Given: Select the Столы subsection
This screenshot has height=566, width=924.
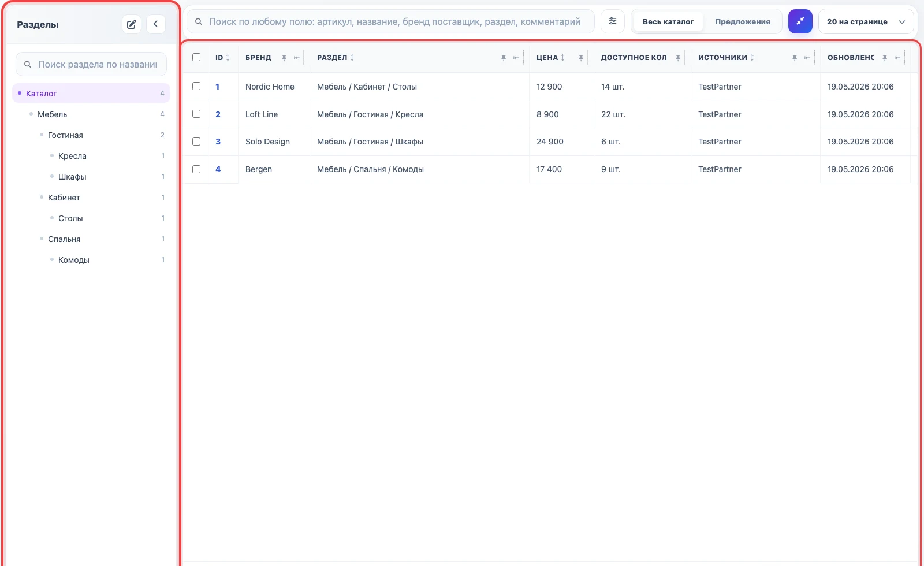Looking at the screenshot, I should [x=91, y=218].
